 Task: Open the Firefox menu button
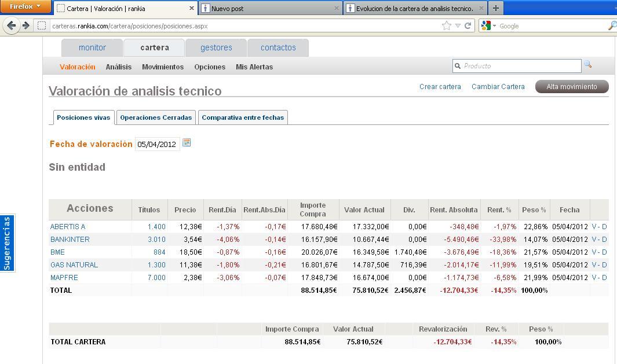[x=25, y=6]
